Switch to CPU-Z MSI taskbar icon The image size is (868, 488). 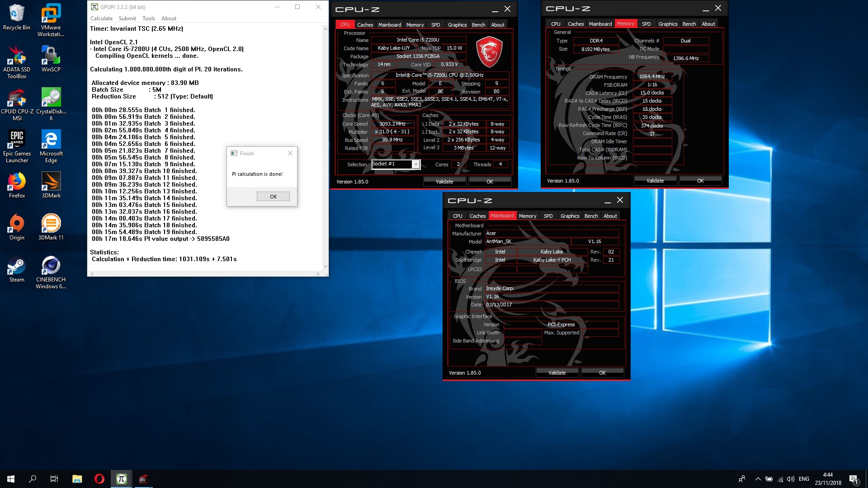(x=143, y=479)
